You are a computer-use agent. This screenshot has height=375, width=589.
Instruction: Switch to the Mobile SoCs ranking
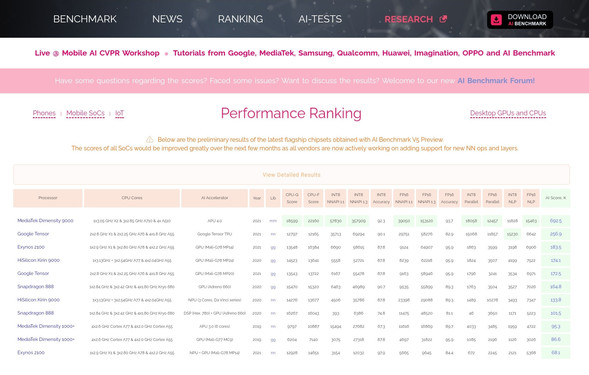pyautogui.click(x=85, y=113)
